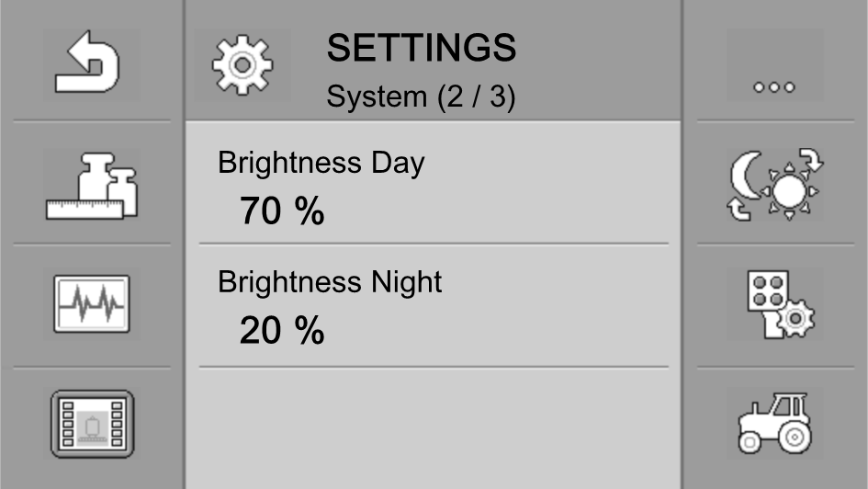Open the terminal display layout icon
Viewport: 868px width, 489px height.
tap(91, 424)
